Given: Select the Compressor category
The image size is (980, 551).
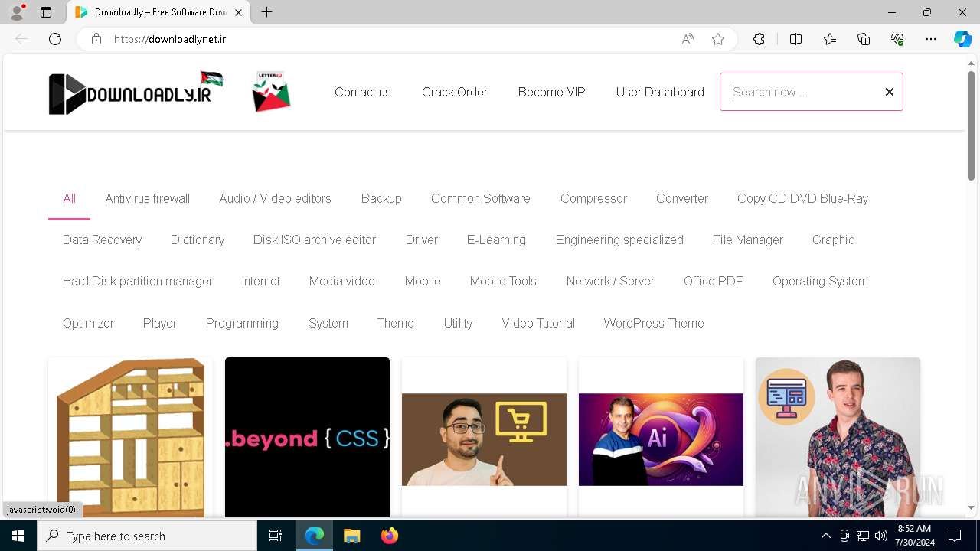Looking at the screenshot, I should coord(593,198).
